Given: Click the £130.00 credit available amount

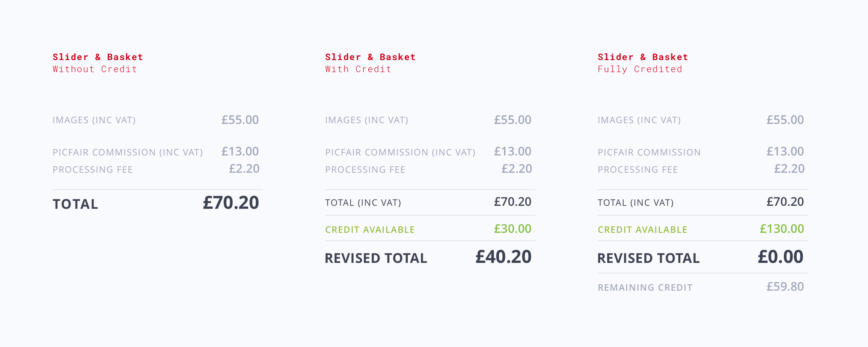Looking at the screenshot, I should coord(782,229).
